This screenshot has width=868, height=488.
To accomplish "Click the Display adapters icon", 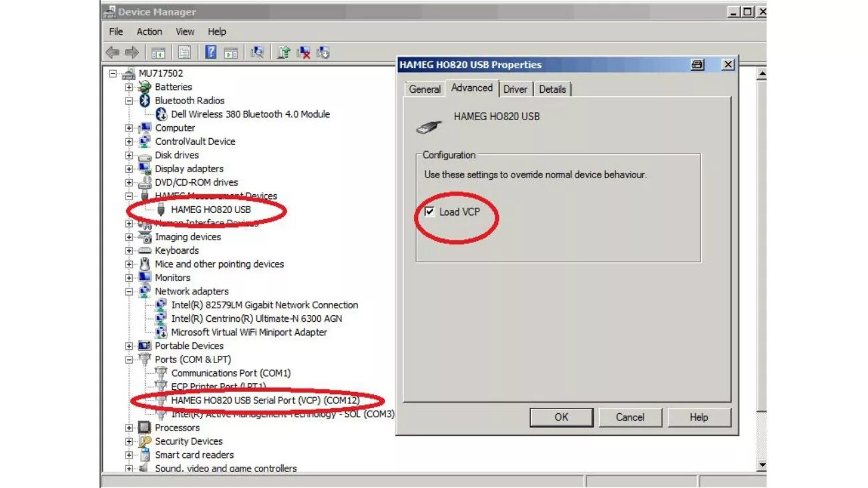I will (144, 169).
